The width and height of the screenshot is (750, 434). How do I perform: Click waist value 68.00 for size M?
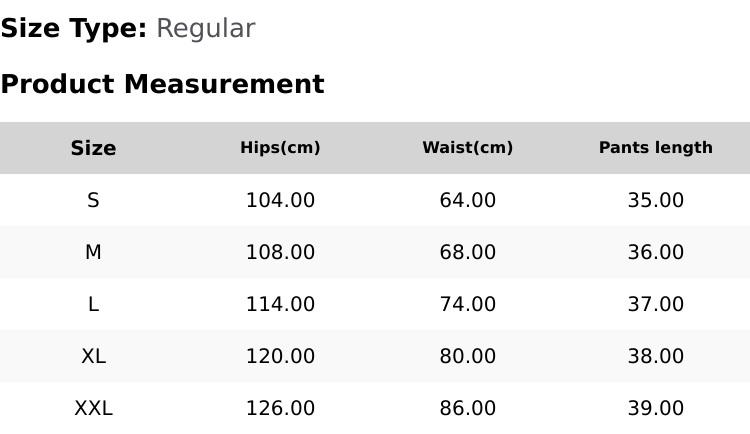click(468, 252)
